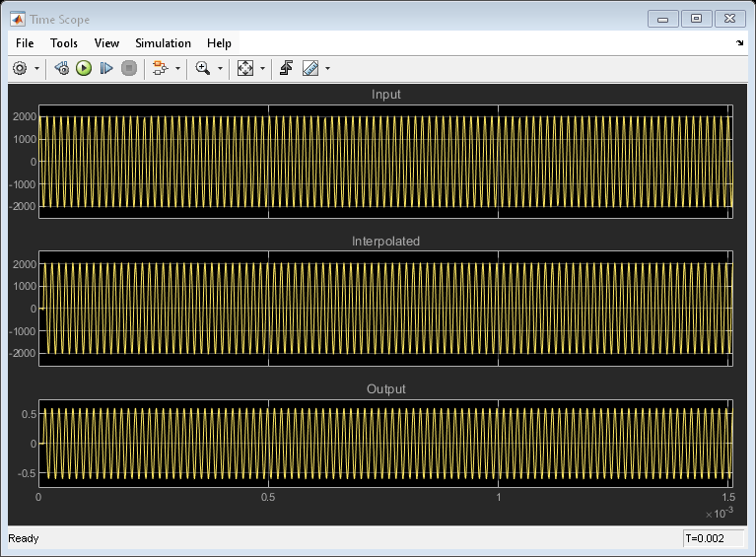
Task: Click the Triggers icon
Action: click(x=287, y=69)
